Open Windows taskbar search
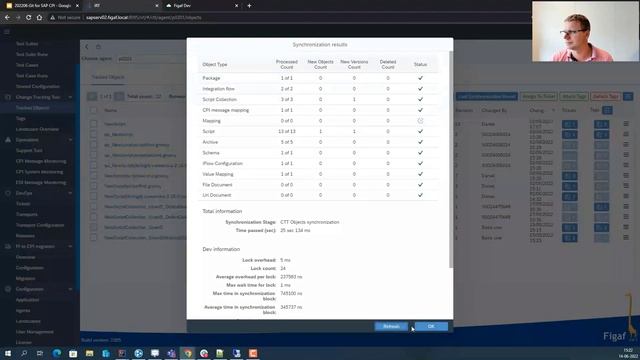This screenshot has width=640, height=360. tap(24, 353)
